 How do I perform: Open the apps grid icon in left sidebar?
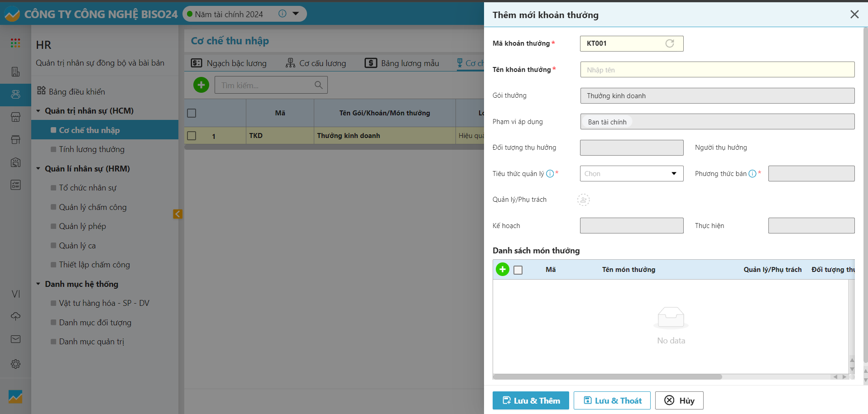(x=15, y=43)
